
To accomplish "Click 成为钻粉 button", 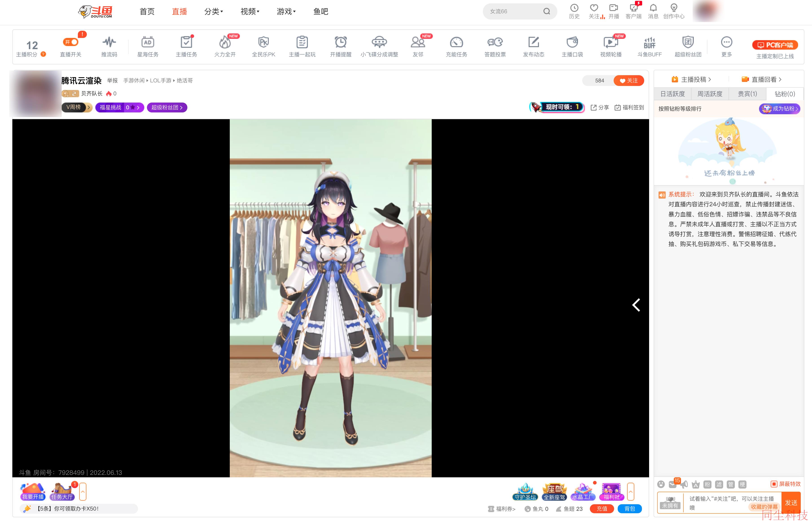I will (779, 109).
